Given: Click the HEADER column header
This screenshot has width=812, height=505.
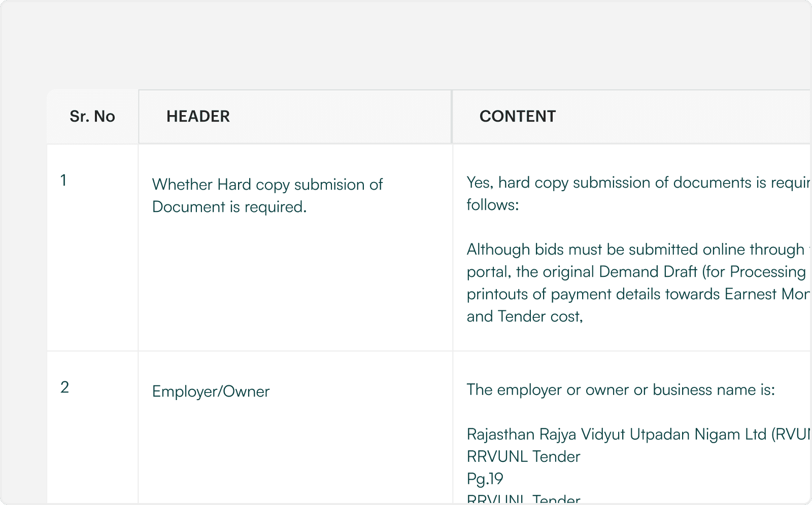Looking at the screenshot, I should tap(198, 116).
